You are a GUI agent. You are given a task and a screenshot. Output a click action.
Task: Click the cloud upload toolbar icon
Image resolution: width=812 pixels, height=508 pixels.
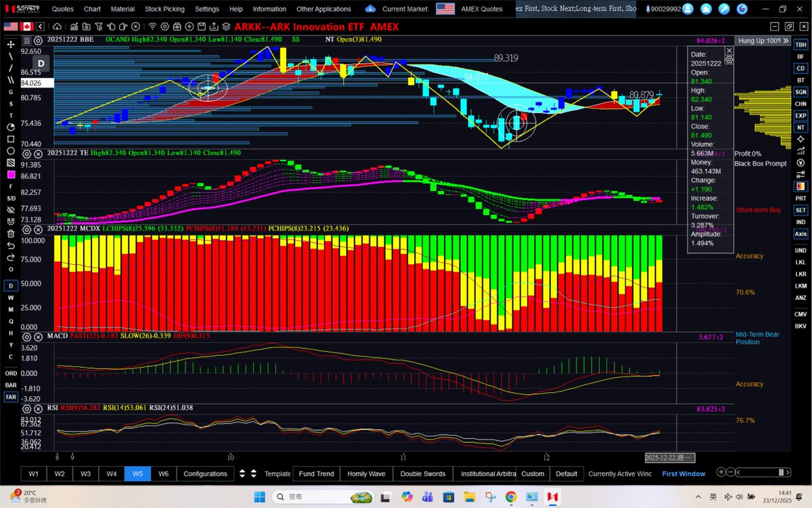click(57, 27)
